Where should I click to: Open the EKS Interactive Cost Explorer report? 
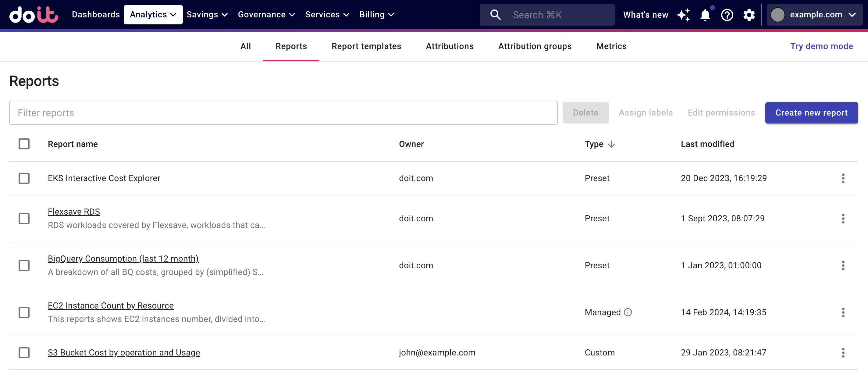pos(104,178)
